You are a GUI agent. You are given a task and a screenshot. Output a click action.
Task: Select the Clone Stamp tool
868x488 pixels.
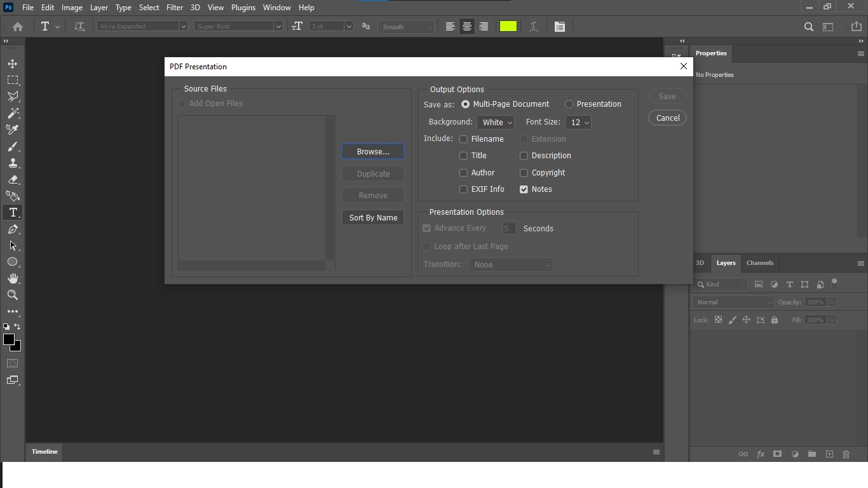click(x=13, y=163)
